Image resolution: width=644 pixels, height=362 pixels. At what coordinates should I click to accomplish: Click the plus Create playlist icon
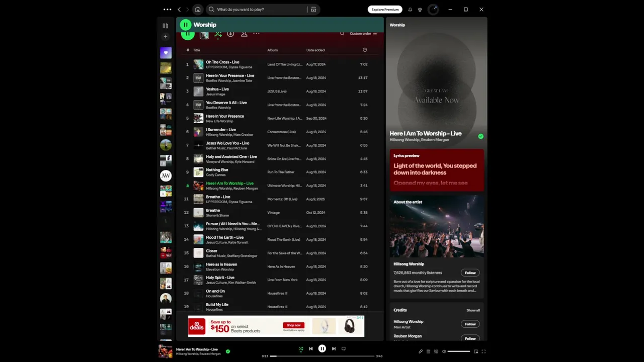point(165,37)
